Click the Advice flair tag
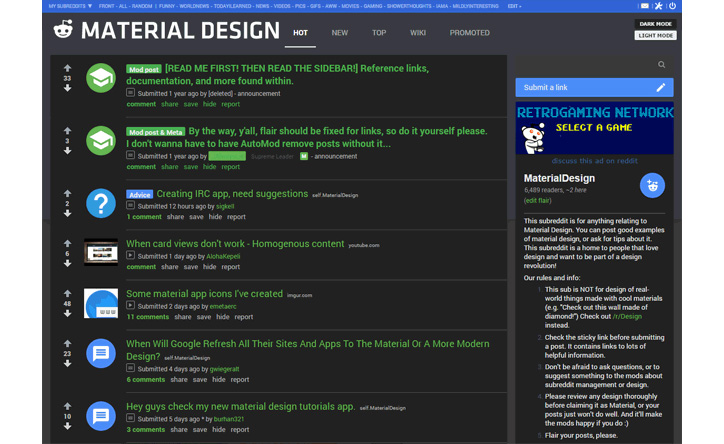Screen dimensions: 724x444 [139, 195]
